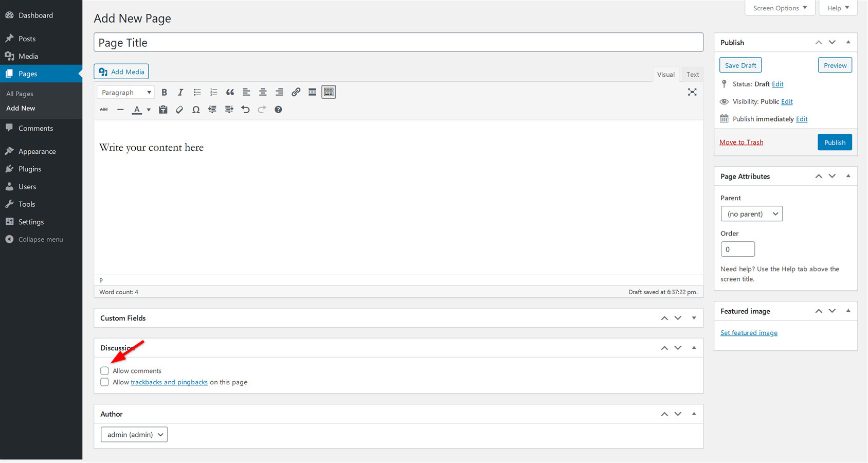Insert a bulleted list

coord(197,92)
